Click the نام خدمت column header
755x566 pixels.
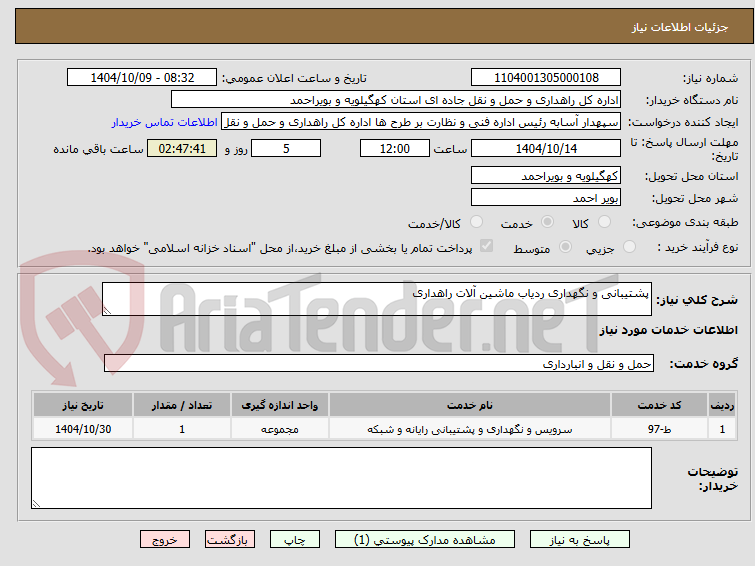pyautogui.click(x=470, y=405)
